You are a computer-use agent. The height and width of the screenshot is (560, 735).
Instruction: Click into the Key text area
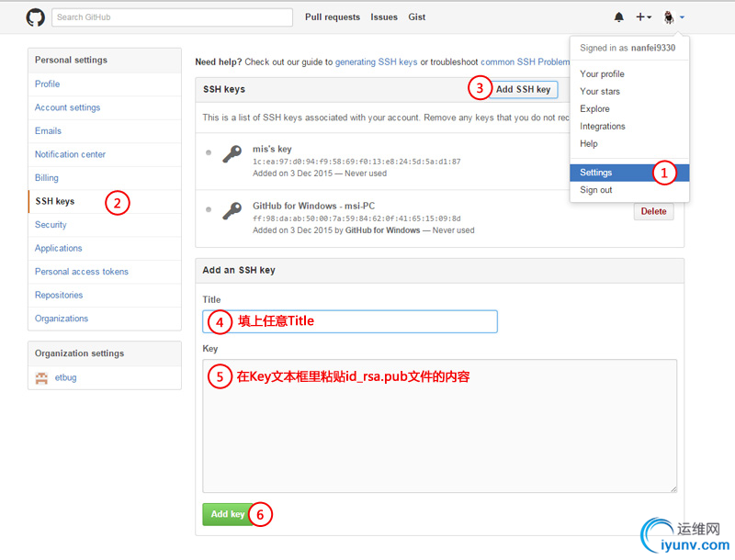[439, 426]
